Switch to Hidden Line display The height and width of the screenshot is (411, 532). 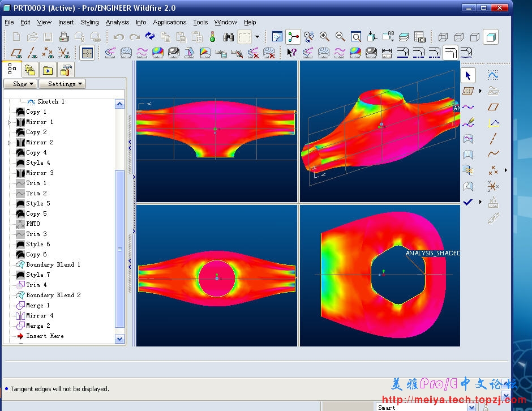pyautogui.click(x=459, y=37)
